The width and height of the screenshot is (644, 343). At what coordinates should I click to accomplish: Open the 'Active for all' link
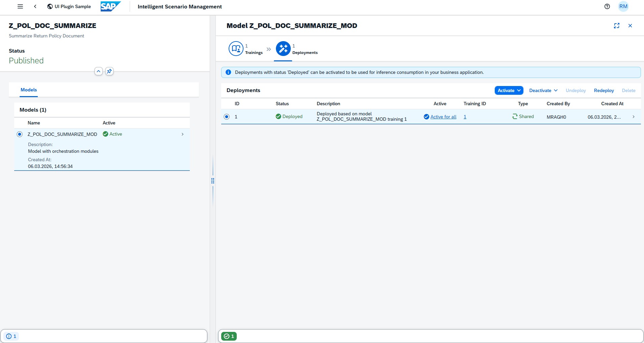(x=443, y=117)
